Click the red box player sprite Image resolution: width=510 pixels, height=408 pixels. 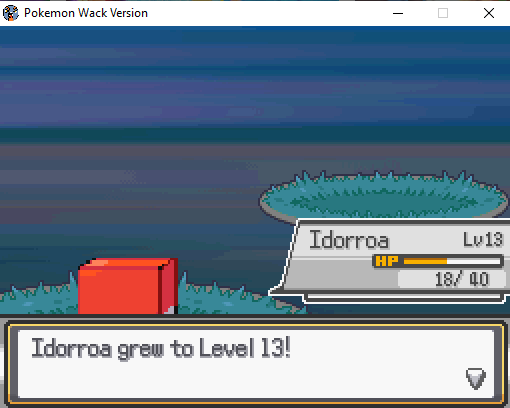pos(128,286)
